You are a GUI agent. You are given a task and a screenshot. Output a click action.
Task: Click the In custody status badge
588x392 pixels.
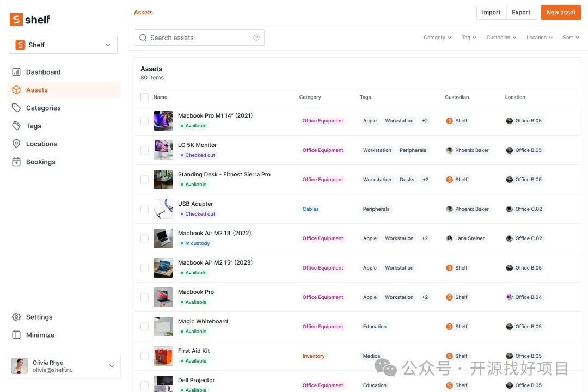pos(195,243)
